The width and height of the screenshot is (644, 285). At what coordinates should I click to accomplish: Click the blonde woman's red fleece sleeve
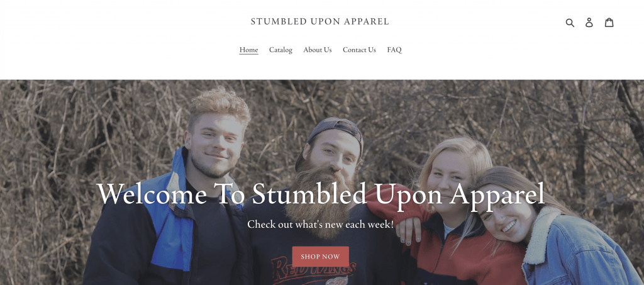(394, 203)
